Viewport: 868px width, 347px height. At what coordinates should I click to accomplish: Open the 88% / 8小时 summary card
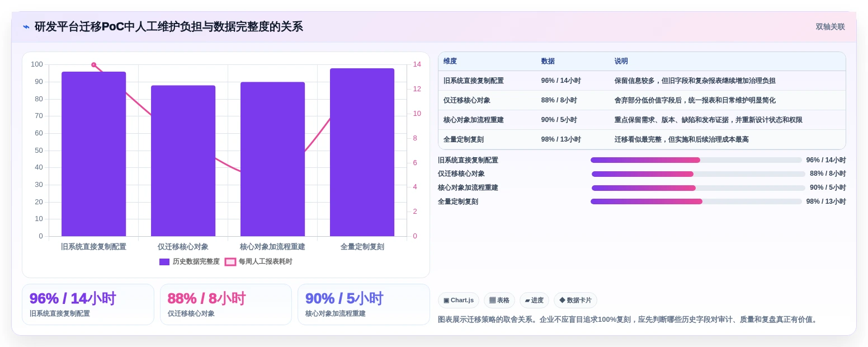(x=226, y=304)
